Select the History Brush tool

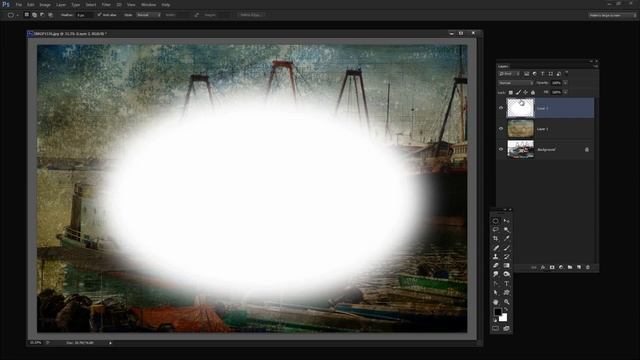click(507, 257)
